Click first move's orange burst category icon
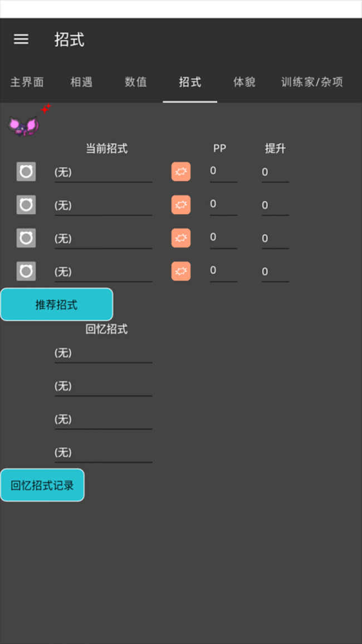The image size is (362, 644). (180, 172)
